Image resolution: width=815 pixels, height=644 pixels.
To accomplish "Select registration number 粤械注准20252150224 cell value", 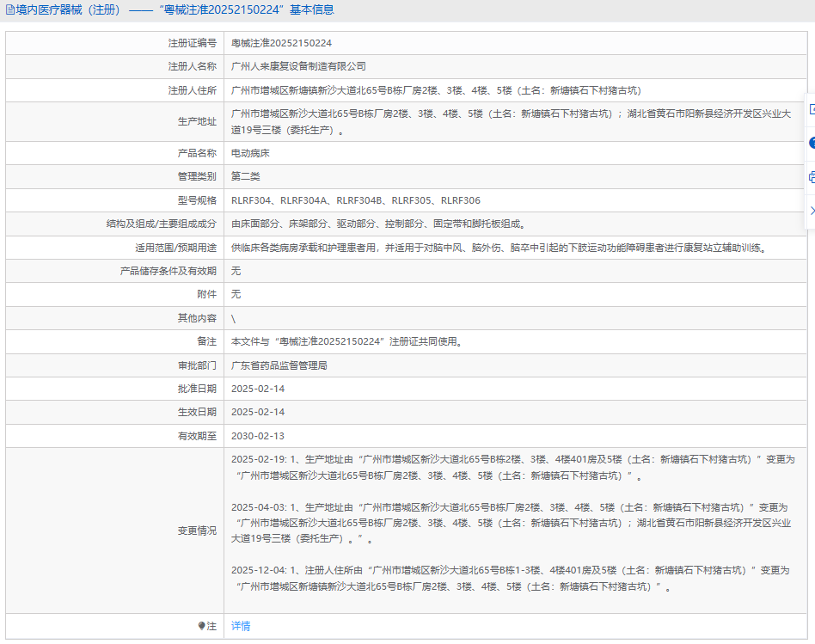I will click(x=281, y=43).
